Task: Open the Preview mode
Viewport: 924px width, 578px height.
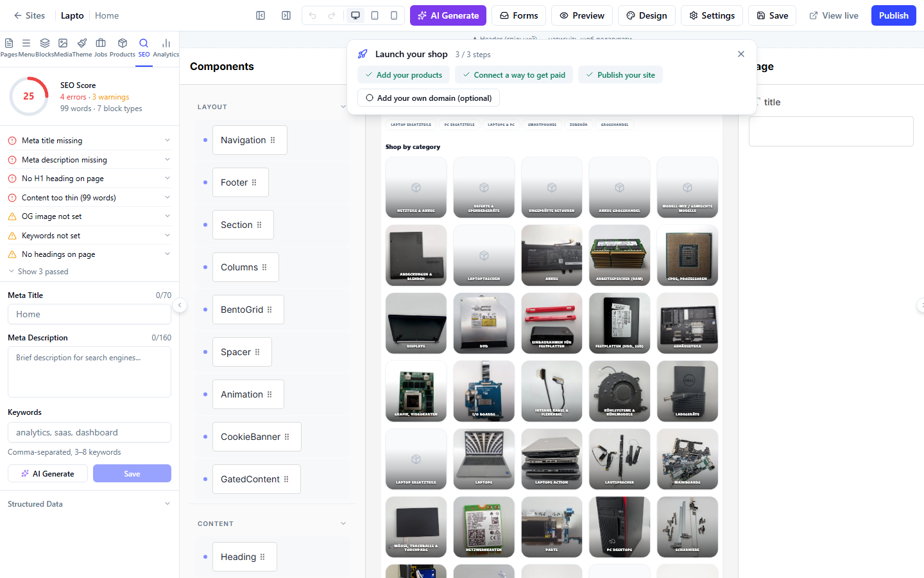Action: tap(582, 15)
